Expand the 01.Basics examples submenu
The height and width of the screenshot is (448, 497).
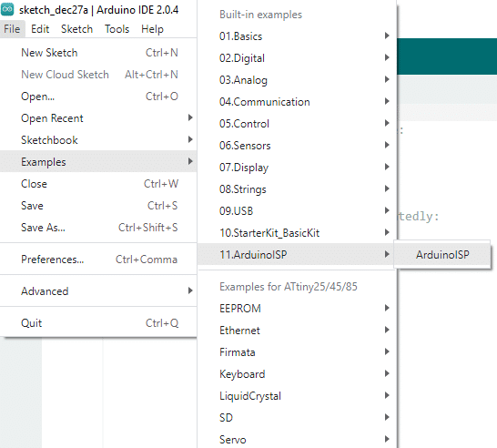point(297,36)
